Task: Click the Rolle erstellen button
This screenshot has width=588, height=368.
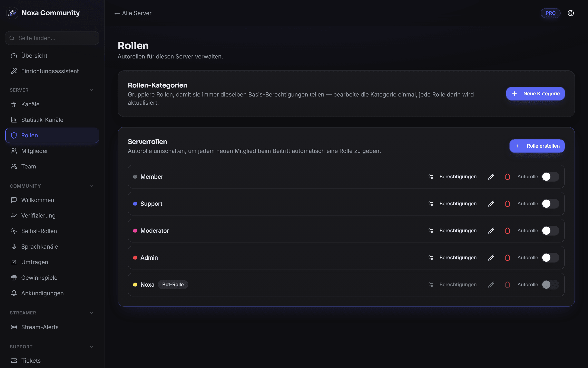Action: click(x=537, y=146)
